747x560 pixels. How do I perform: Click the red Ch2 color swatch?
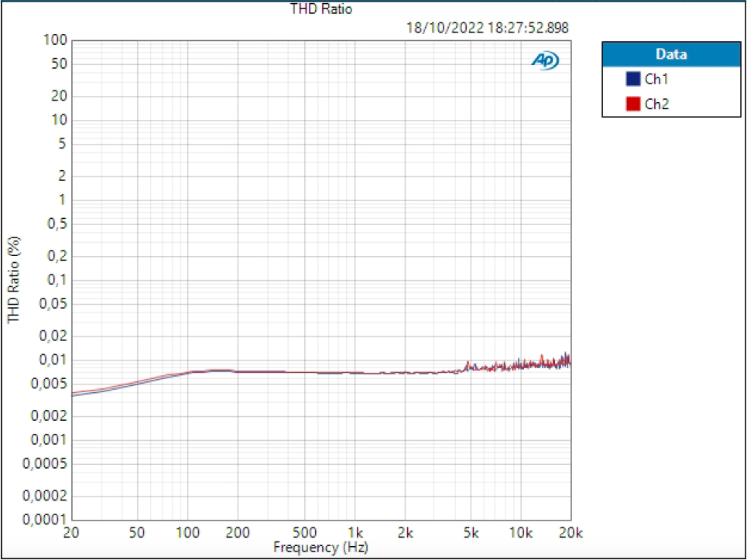click(632, 104)
